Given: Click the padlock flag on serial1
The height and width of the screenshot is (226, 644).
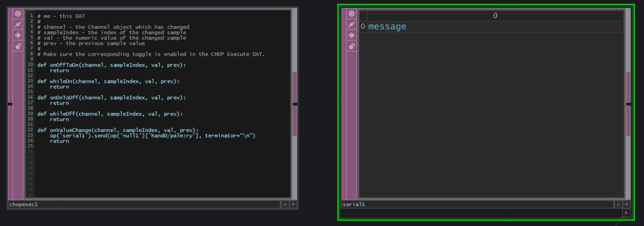Looking at the screenshot, I should point(351,46).
